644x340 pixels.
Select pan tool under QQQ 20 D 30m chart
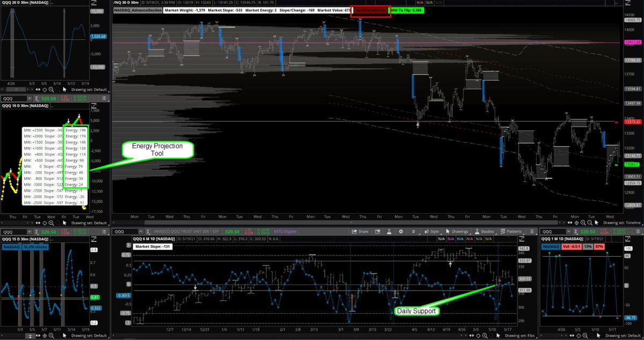click(38, 89)
